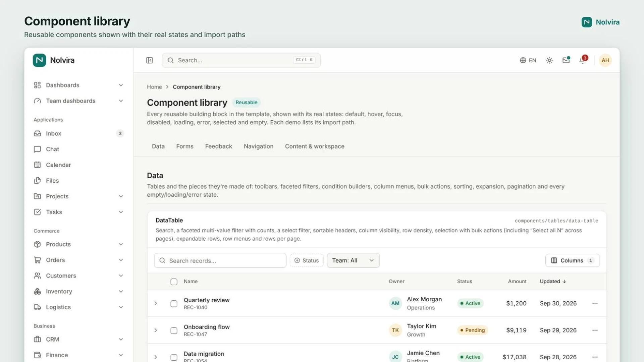Screen dimensions: 644x362
Task: Click the TK avatar for Taylor Kim
Action: click(x=395, y=330)
